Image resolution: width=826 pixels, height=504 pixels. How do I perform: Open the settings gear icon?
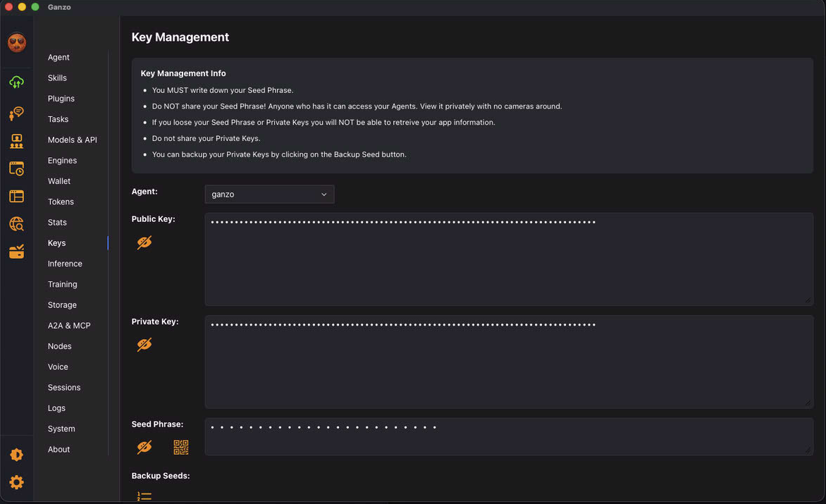pos(16,482)
